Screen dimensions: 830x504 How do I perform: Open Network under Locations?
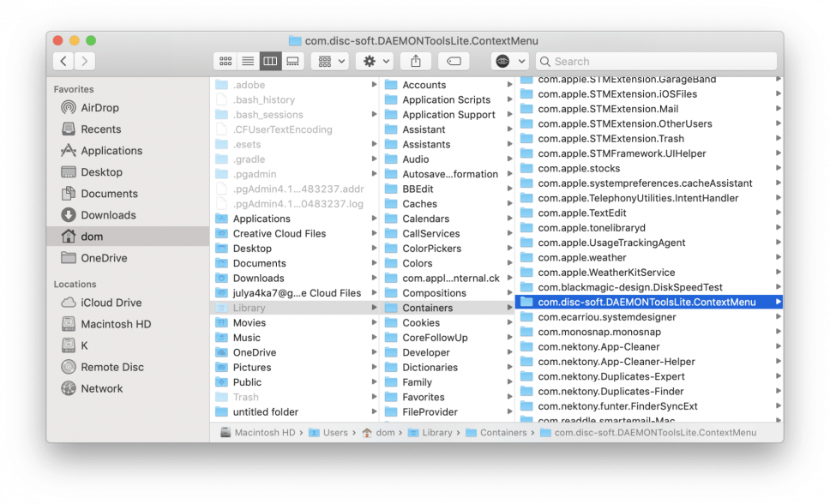[101, 388]
